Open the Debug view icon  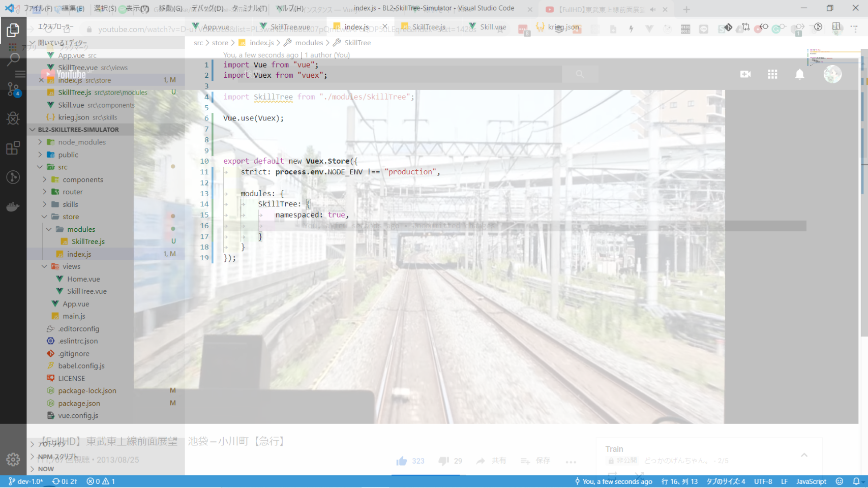click(13, 118)
